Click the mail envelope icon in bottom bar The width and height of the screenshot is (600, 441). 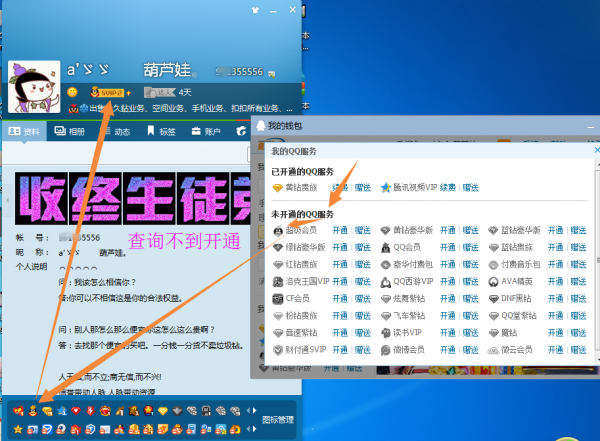click(x=105, y=430)
